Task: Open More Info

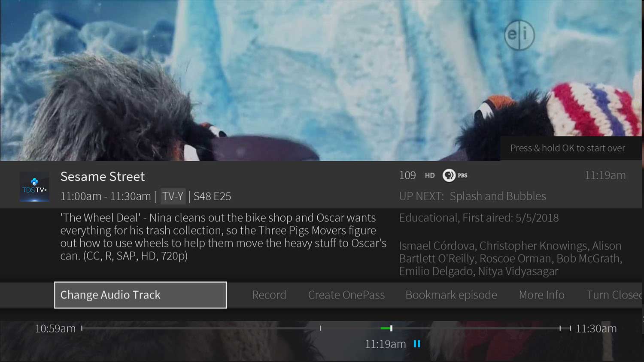Action: point(541,295)
